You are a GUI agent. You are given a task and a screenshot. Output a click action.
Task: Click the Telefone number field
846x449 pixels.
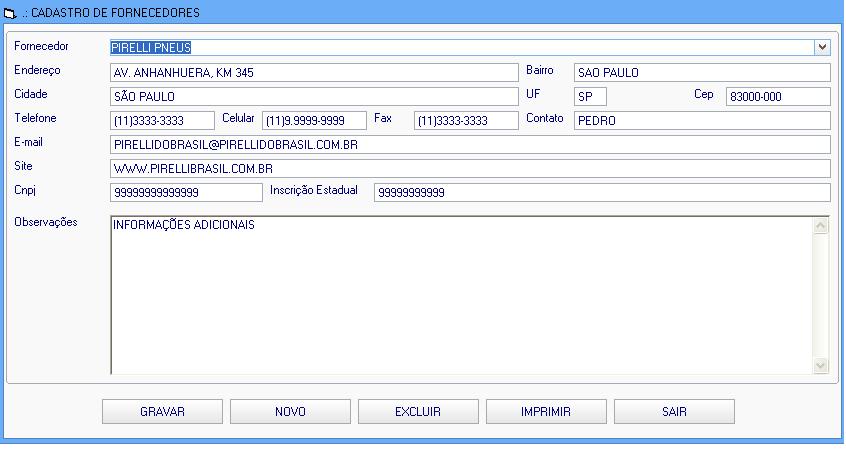click(x=162, y=120)
